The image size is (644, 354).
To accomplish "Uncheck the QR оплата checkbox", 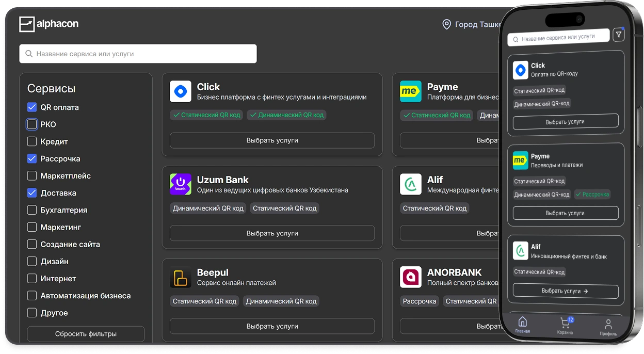I will click(x=32, y=107).
